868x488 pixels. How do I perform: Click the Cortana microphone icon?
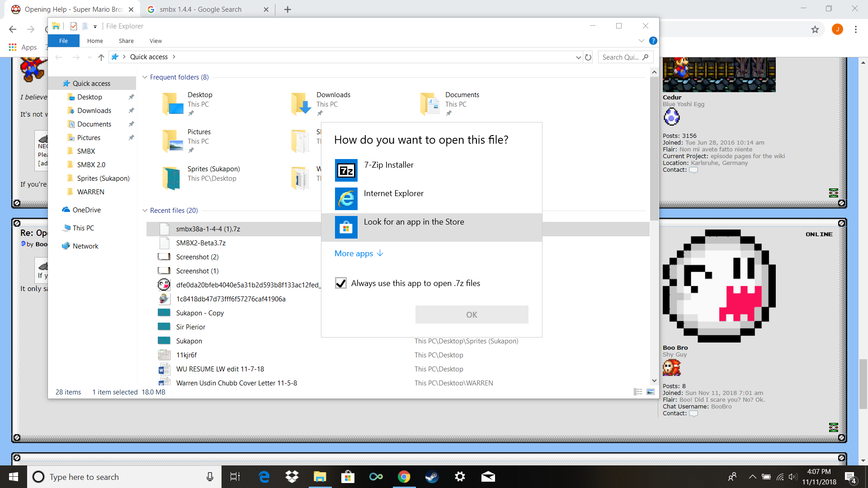[210, 477]
